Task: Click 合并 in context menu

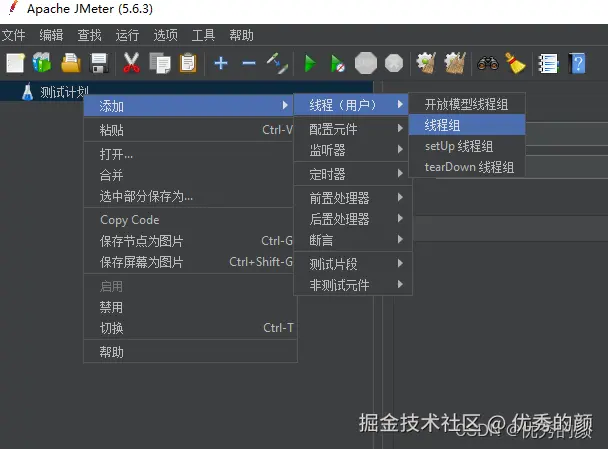Action: (189, 175)
